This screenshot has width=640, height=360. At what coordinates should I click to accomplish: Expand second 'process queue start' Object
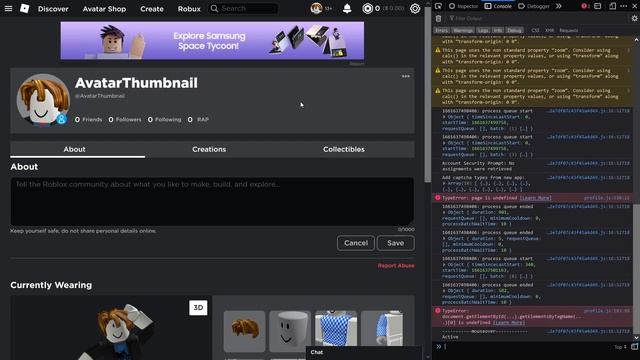444,143
